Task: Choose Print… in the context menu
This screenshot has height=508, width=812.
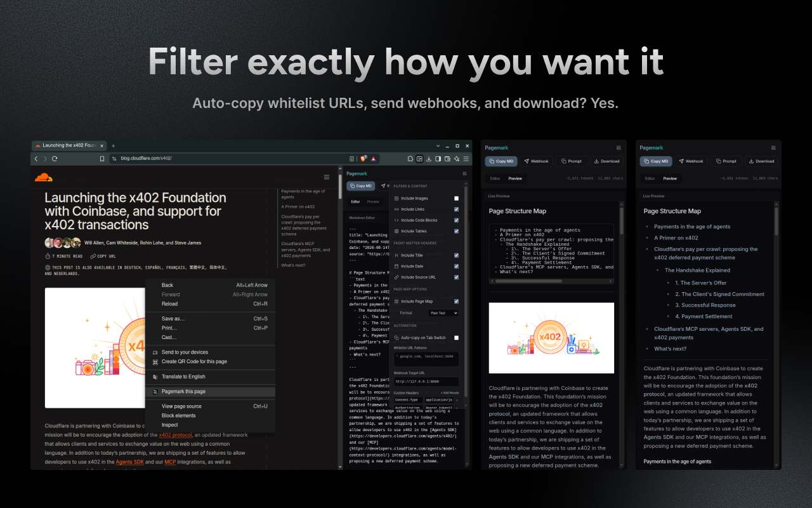Action: 210,328
